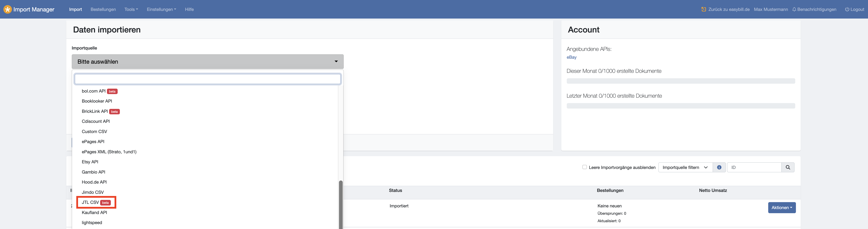Open the Einstellungen dropdown menu

coord(161,10)
